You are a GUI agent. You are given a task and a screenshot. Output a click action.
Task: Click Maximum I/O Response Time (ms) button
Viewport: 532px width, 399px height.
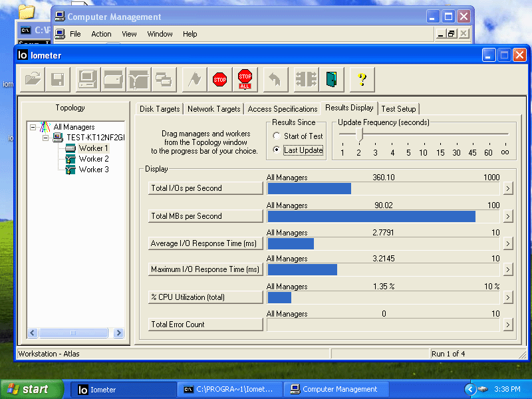(205, 269)
